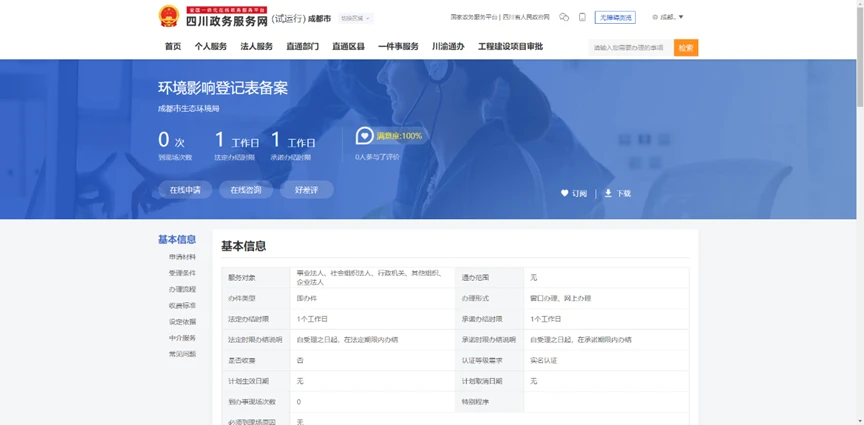
Task: Click the download arrow icon beside 下载
Action: 608,193
